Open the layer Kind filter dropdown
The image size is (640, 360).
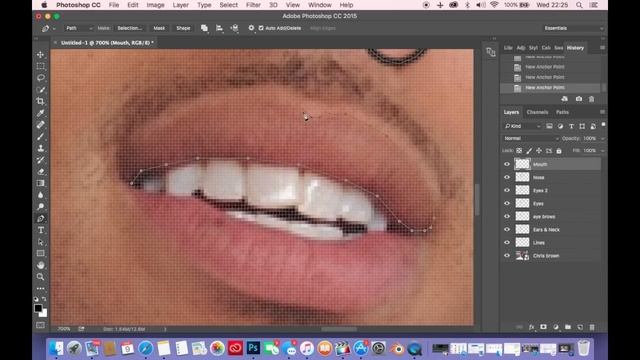pyautogui.click(x=523, y=126)
